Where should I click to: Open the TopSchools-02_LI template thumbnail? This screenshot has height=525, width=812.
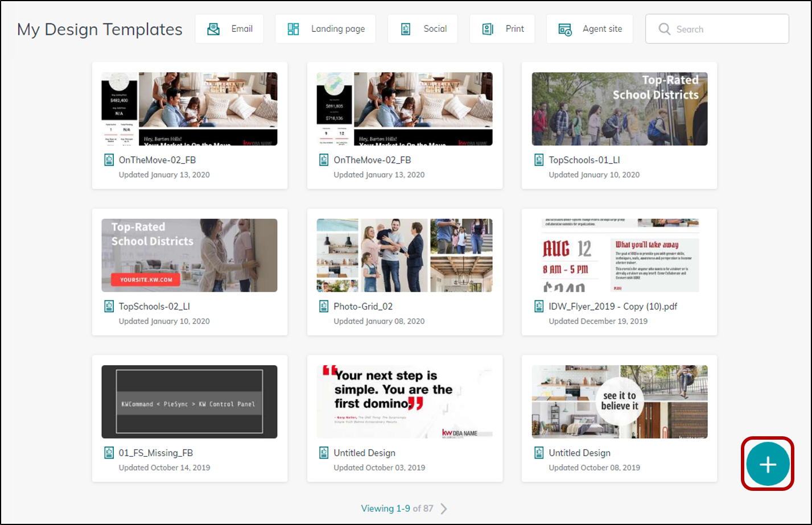189,255
